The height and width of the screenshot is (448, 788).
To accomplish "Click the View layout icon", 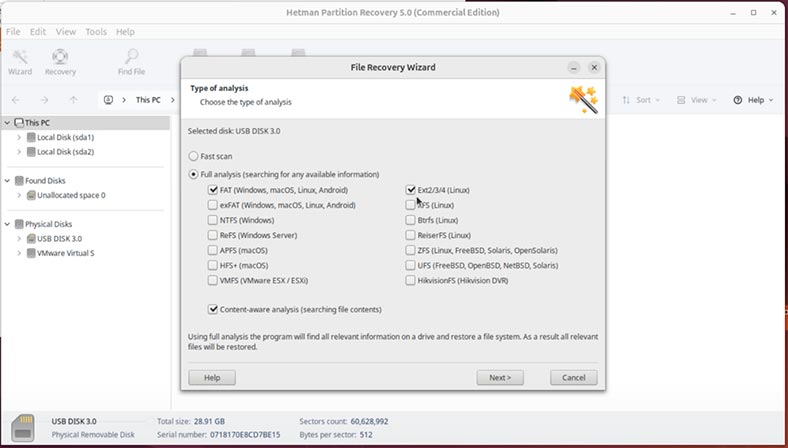I will (x=681, y=100).
